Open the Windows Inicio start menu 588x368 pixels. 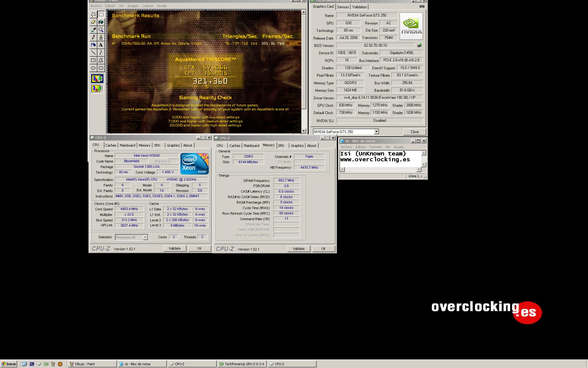[9, 364]
